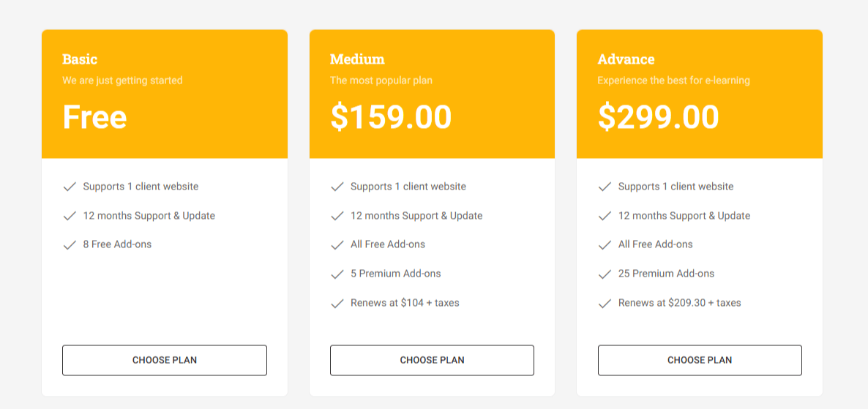868x409 pixels.
Task: Click the Basic plan title
Action: [x=80, y=59]
